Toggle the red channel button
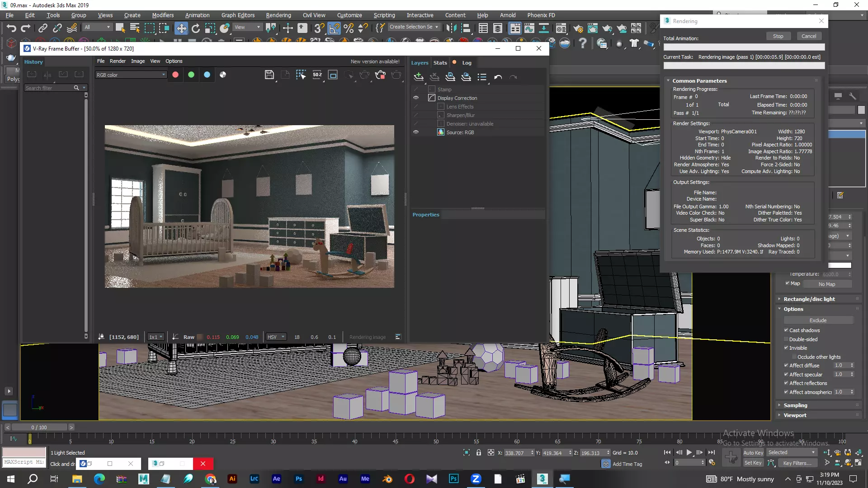The image size is (868, 488). click(175, 75)
